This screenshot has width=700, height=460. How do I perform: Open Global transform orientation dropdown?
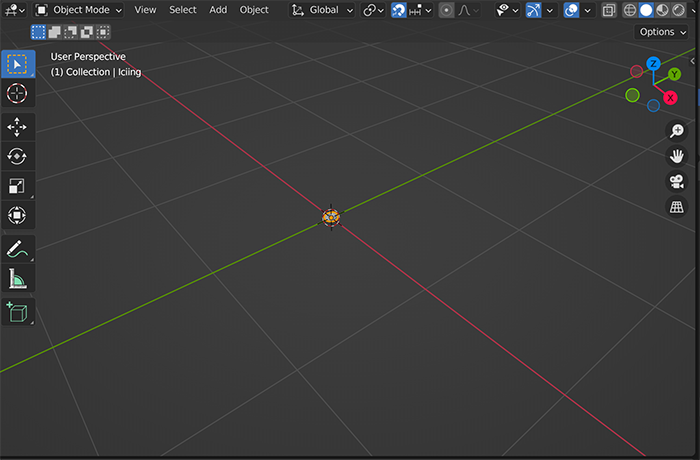coord(322,10)
